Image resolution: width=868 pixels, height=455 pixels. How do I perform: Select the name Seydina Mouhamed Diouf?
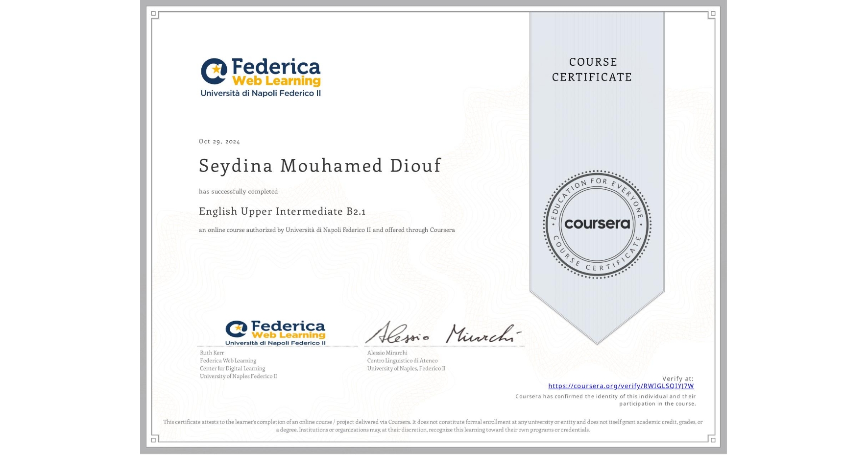[320, 166]
